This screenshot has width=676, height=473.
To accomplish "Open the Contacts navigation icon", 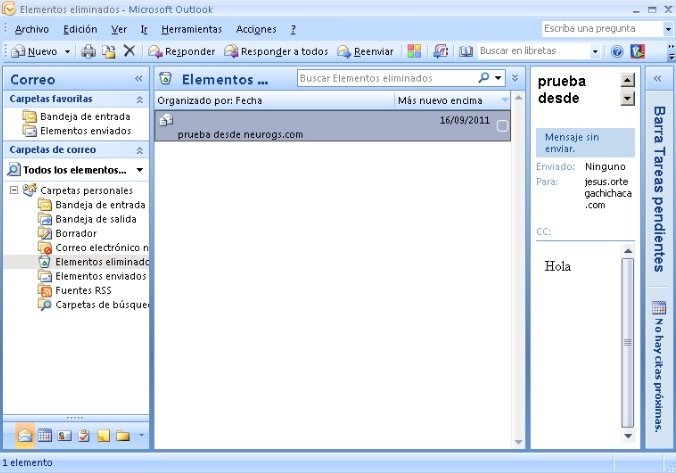I will pyautogui.click(x=64, y=436).
